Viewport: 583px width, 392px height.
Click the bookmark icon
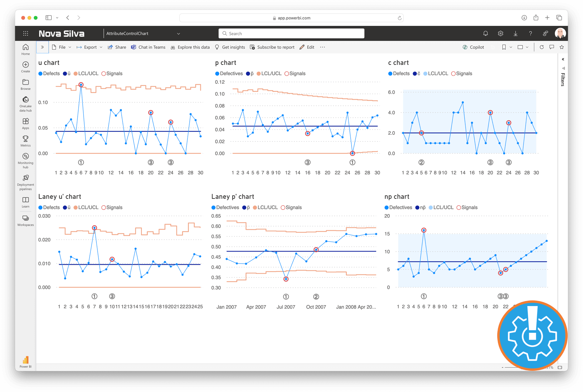(x=504, y=47)
